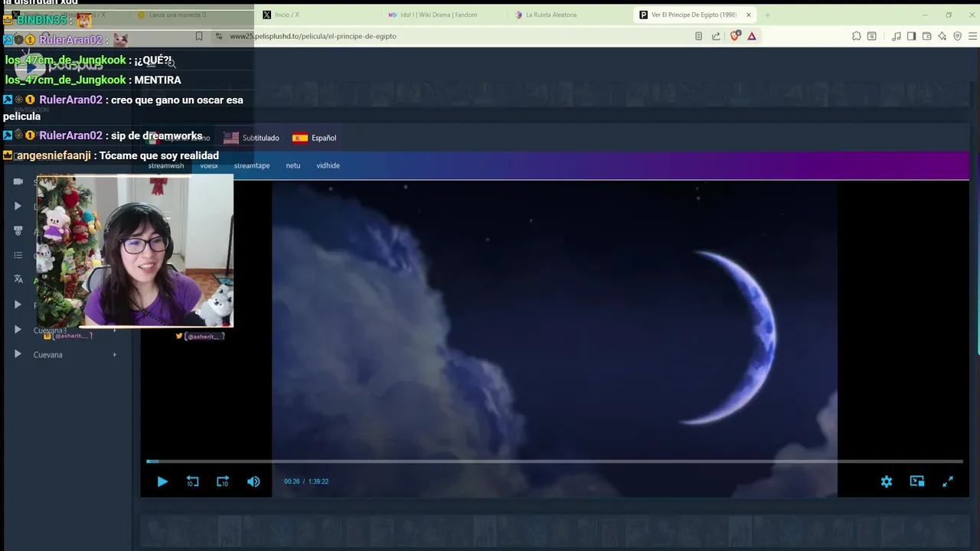Open the video player settings gear
980x551 pixels.
tap(887, 481)
